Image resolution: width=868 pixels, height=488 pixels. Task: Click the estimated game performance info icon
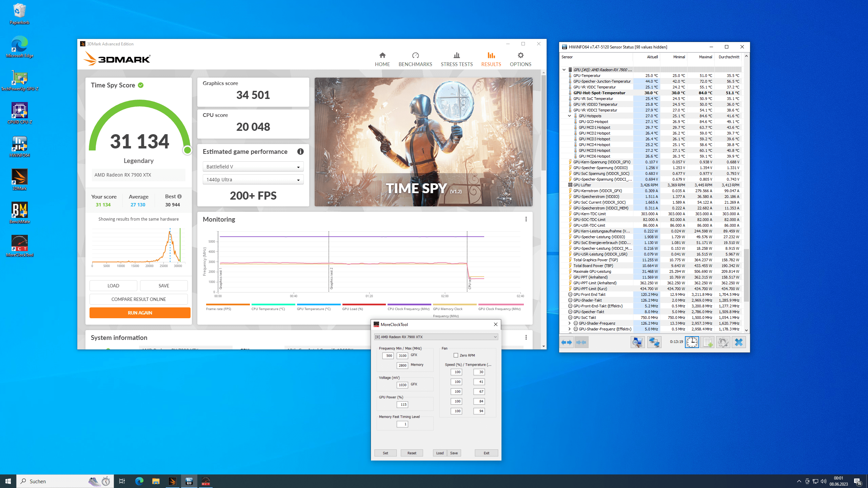300,151
